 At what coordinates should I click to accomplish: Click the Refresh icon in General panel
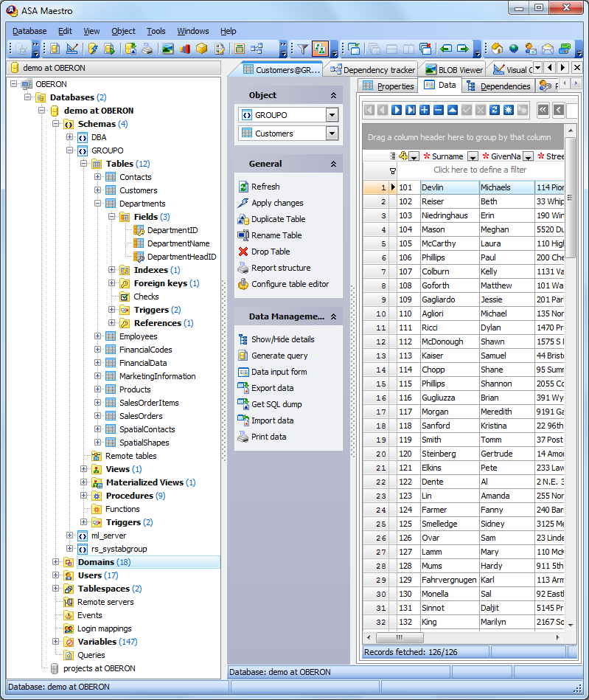click(x=243, y=187)
